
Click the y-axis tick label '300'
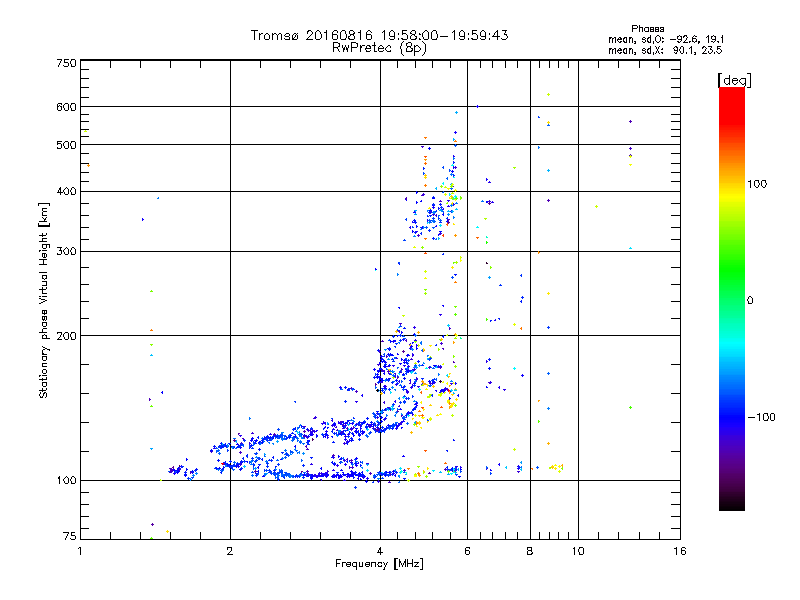pos(66,252)
